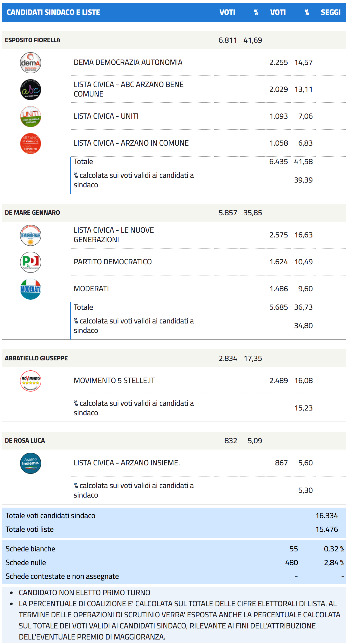Select the DE ROSA LUCA candidate row
Screen dimensions: 347x644
(25, 441)
